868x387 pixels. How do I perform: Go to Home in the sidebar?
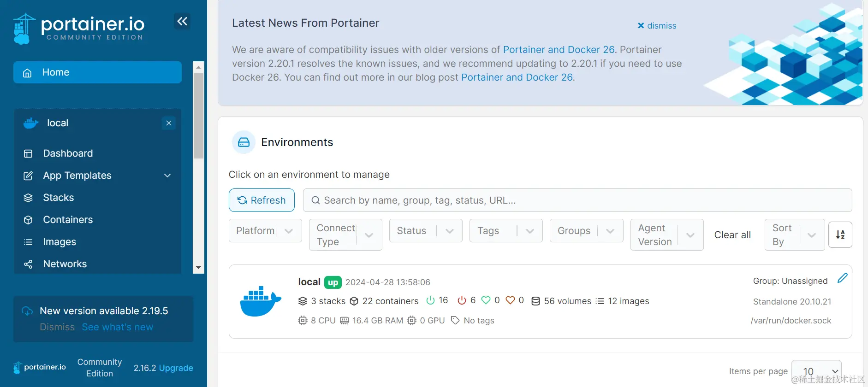[x=97, y=72]
